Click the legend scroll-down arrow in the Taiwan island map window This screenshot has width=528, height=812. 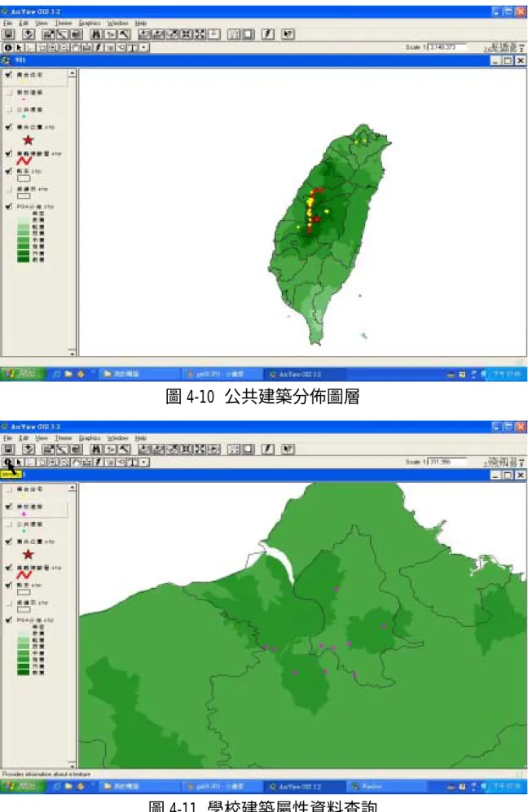pyautogui.click(x=72, y=352)
